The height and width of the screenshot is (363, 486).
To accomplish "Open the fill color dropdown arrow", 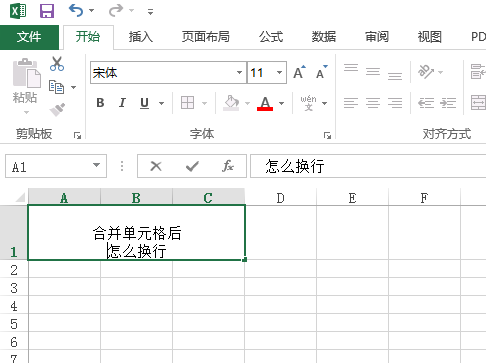I will (x=247, y=103).
